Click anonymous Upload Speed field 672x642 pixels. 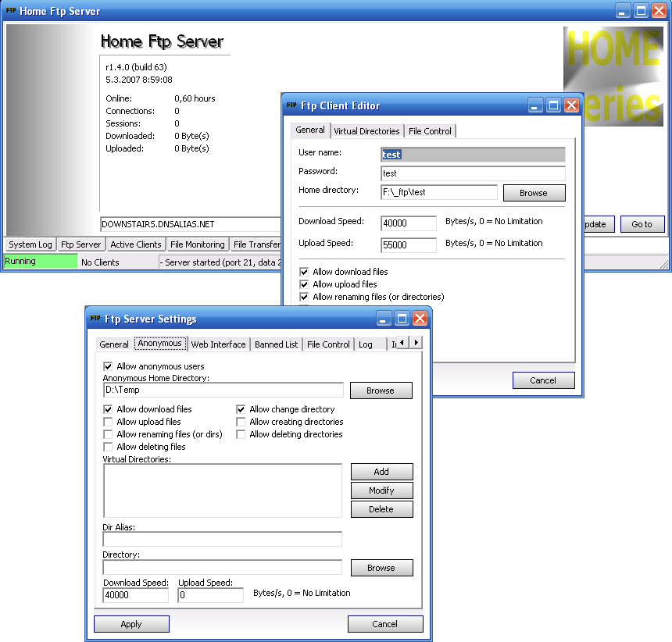point(210,595)
